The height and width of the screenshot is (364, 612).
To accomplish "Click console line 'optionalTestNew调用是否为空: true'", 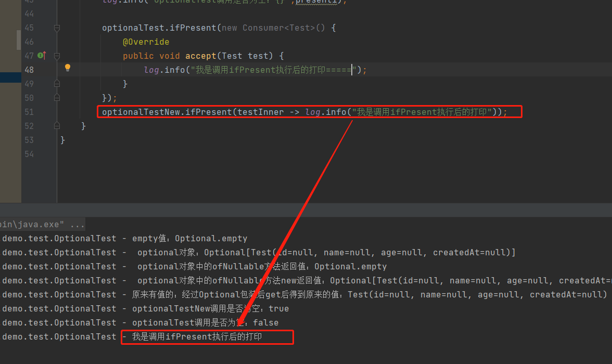I will point(146,308).
